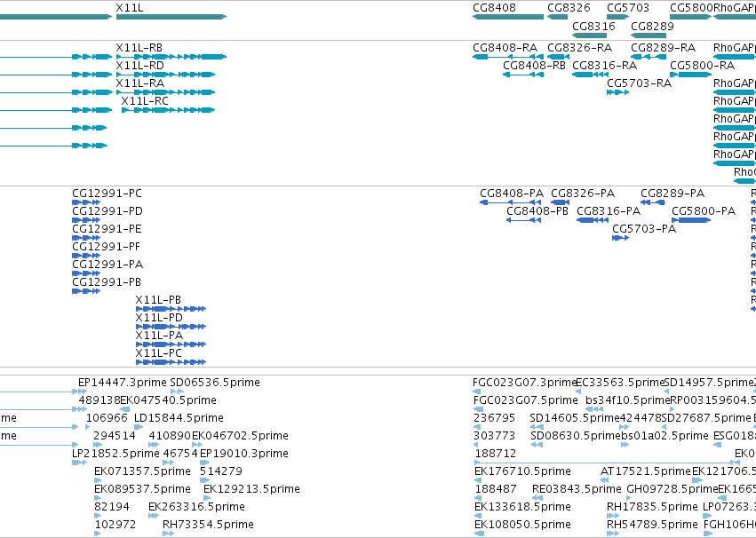Image resolution: width=756 pixels, height=538 pixels.
Task: Click the FGC023G07.3prime EST label
Action: click(524, 383)
